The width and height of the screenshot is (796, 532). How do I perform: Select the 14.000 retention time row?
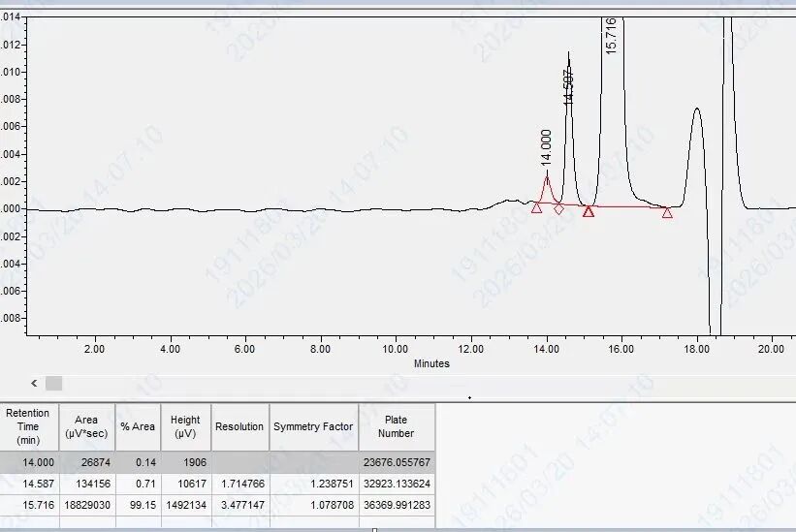point(28,462)
